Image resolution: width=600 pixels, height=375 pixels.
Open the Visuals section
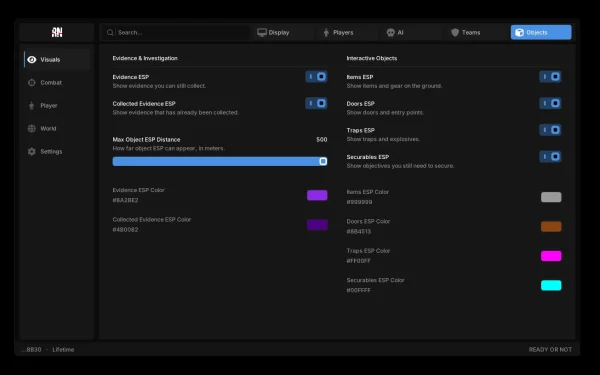pyautogui.click(x=57, y=60)
